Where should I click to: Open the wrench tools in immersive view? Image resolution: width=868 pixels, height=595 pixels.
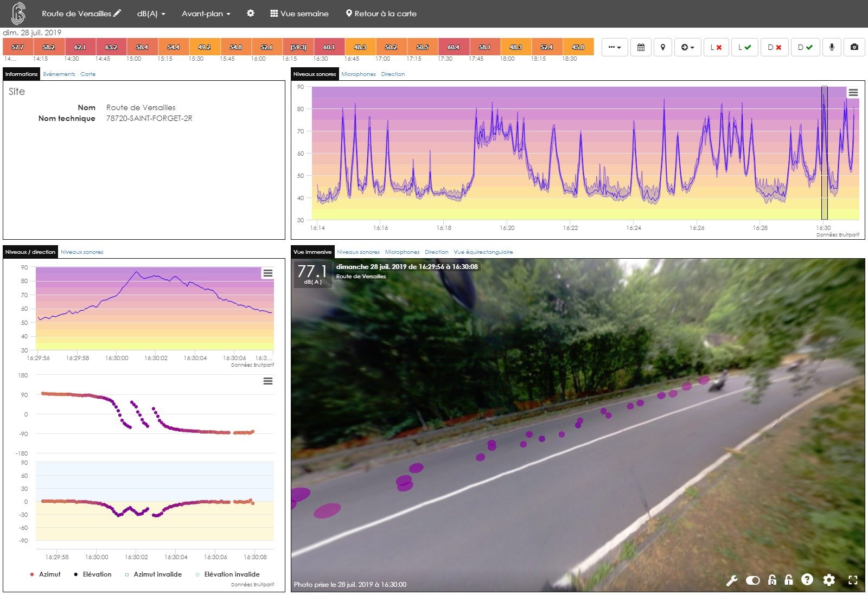[732, 580]
